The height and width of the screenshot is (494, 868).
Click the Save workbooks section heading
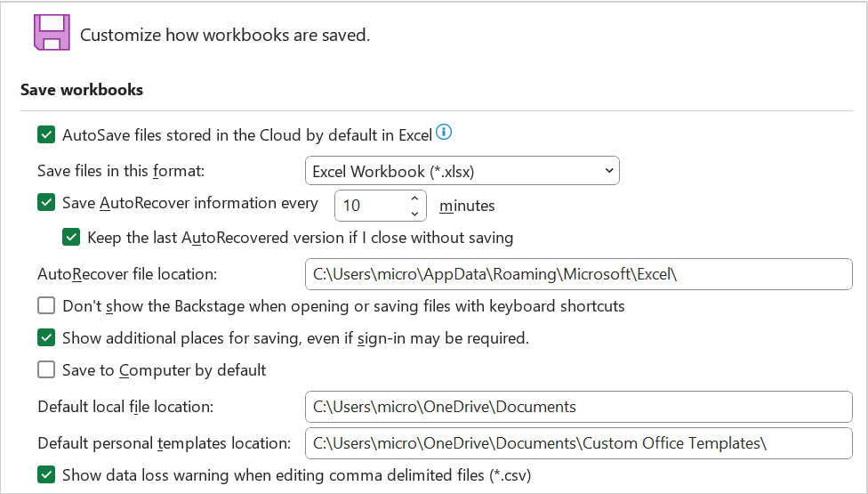coord(82,90)
